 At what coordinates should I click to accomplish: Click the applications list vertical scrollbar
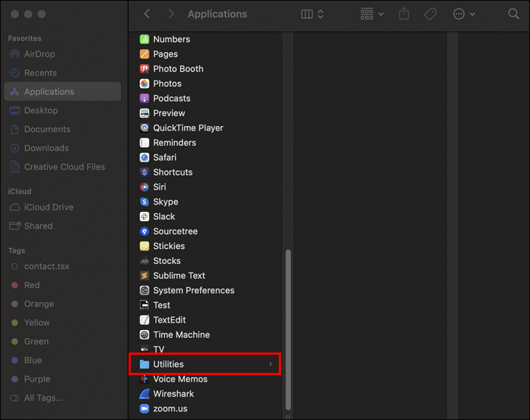pos(288,326)
